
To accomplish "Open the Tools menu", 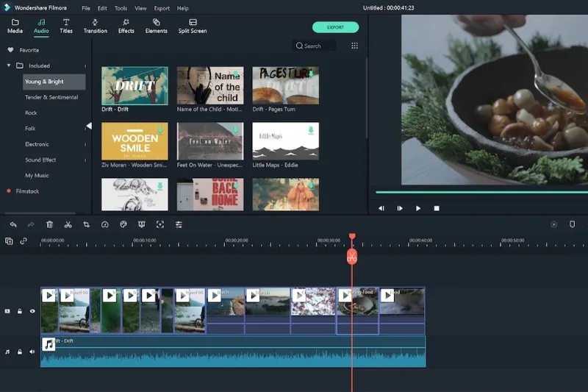I will coord(121,8).
